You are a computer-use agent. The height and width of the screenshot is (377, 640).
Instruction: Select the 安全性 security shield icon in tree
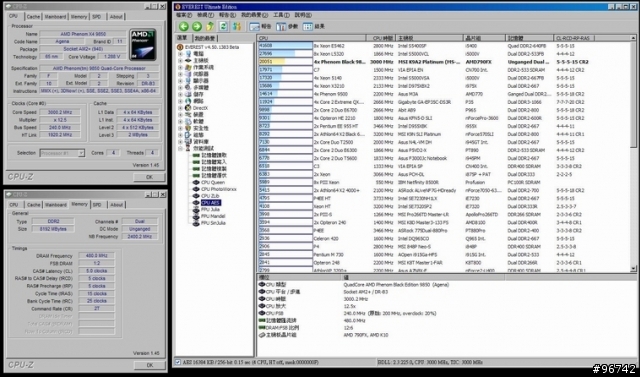click(x=188, y=128)
